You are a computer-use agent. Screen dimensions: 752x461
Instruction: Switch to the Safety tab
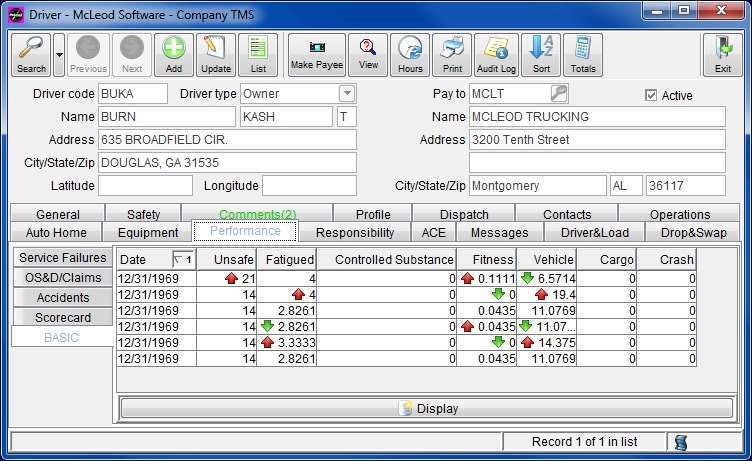coord(143,214)
